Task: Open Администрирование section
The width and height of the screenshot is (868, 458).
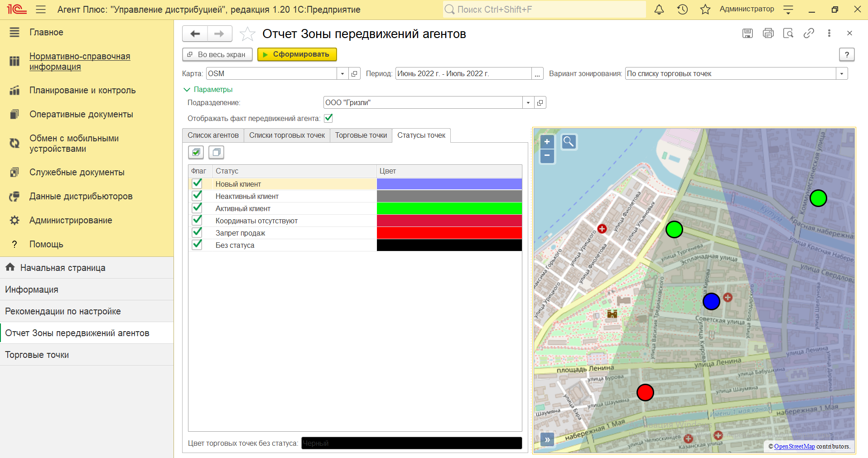Action: tap(71, 220)
